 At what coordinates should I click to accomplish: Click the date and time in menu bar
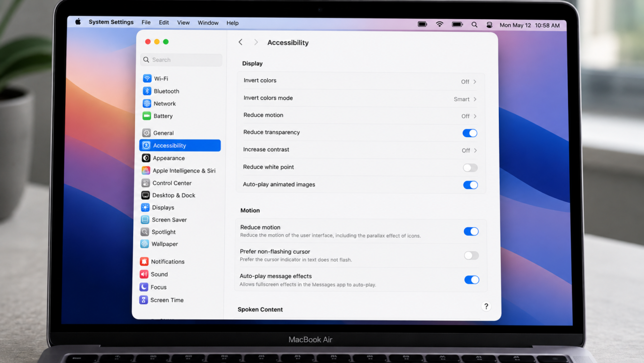pos(530,25)
